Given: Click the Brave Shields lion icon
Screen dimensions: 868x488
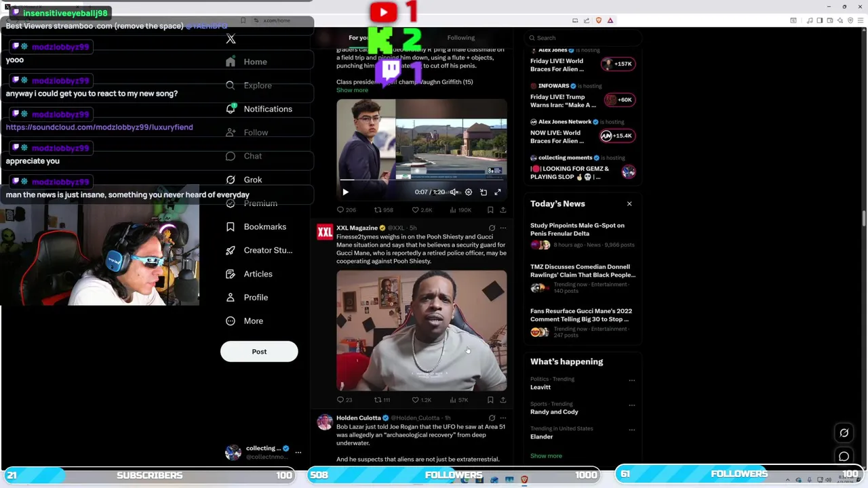Looking at the screenshot, I should (598, 20).
